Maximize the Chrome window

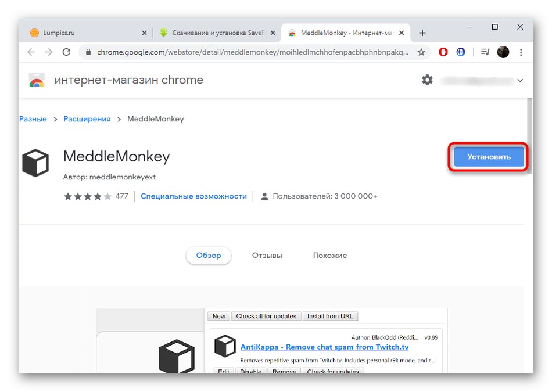click(494, 27)
